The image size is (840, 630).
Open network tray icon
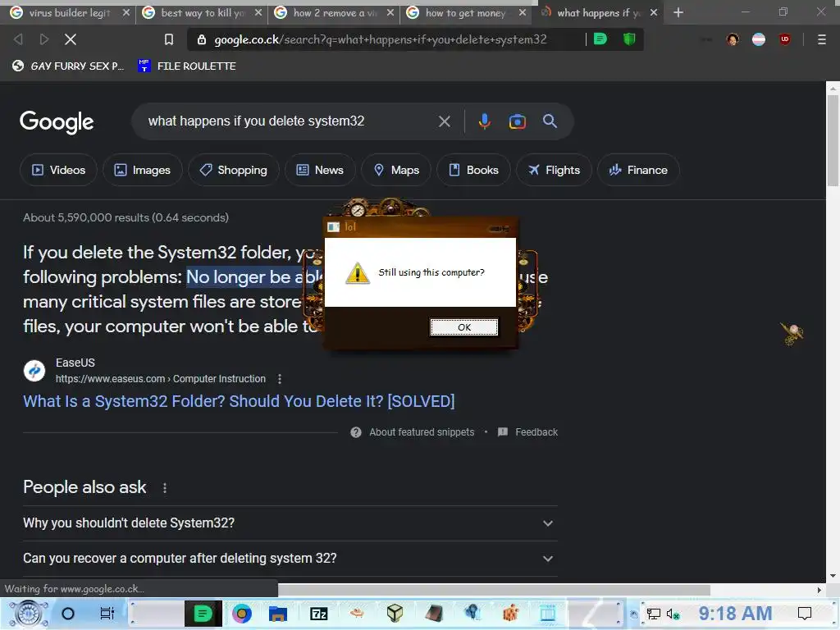pos(654,614)
